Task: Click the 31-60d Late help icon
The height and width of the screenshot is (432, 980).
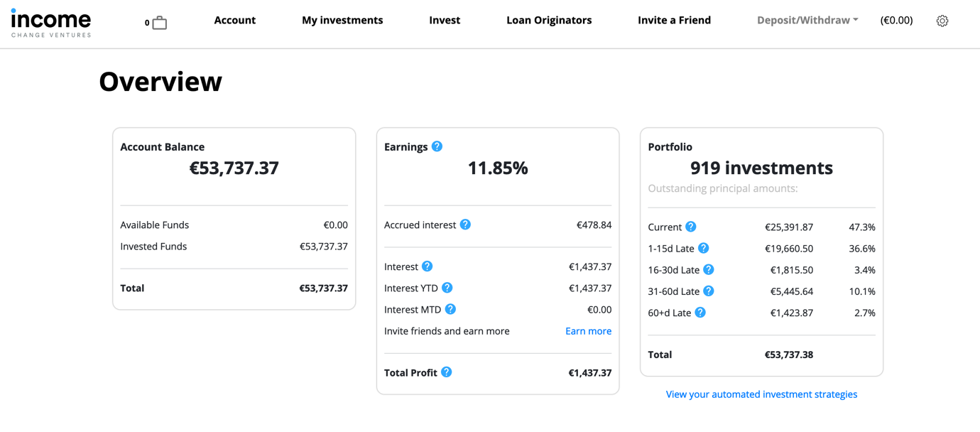Action: pos(708,291)
